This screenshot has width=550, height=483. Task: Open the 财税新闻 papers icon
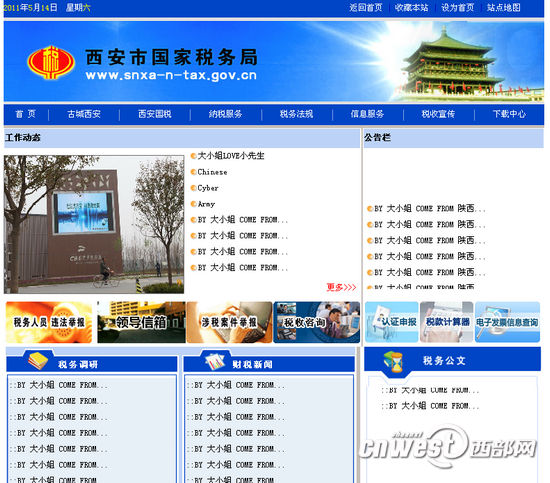(x=215, y=361)
